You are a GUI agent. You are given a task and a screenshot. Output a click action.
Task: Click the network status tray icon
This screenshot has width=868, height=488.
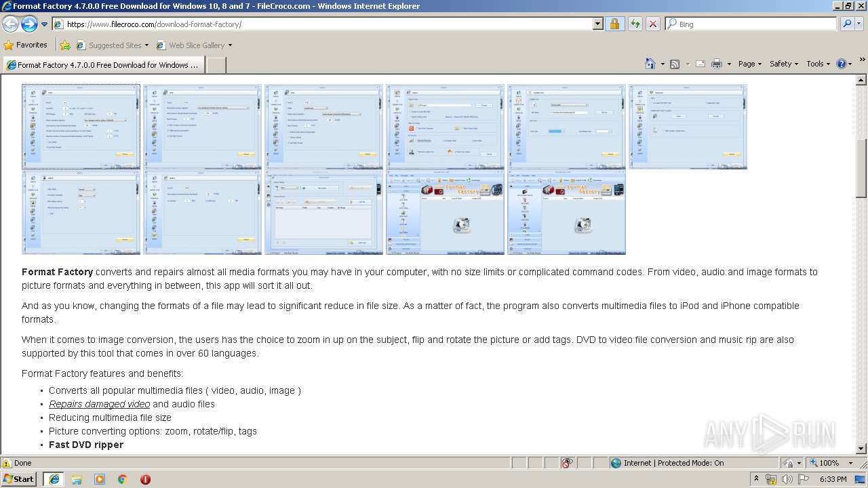pos(771,479)
